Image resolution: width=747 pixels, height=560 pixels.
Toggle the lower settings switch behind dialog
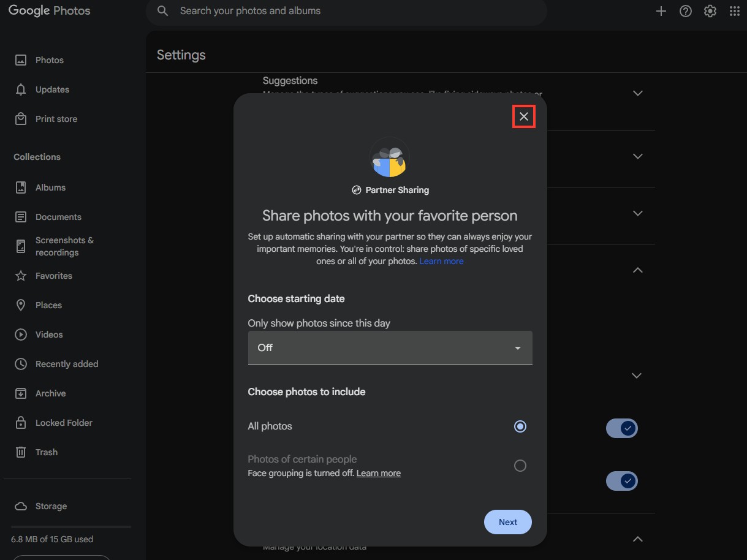[622, 481]
